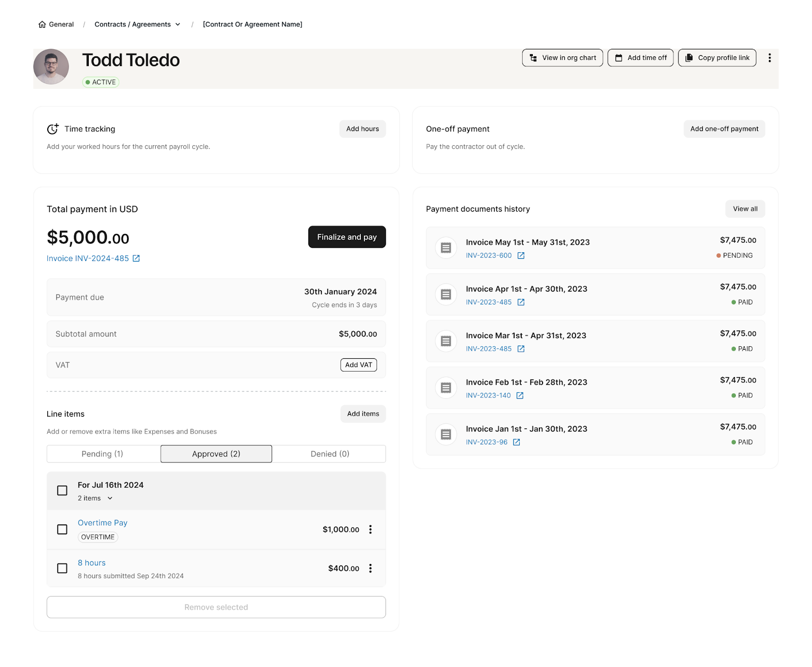Screen dimensions: 812x667
Task: Click Invoice Jan 1st - Jan 30th, 2023 title
Action: click(527, 429)
